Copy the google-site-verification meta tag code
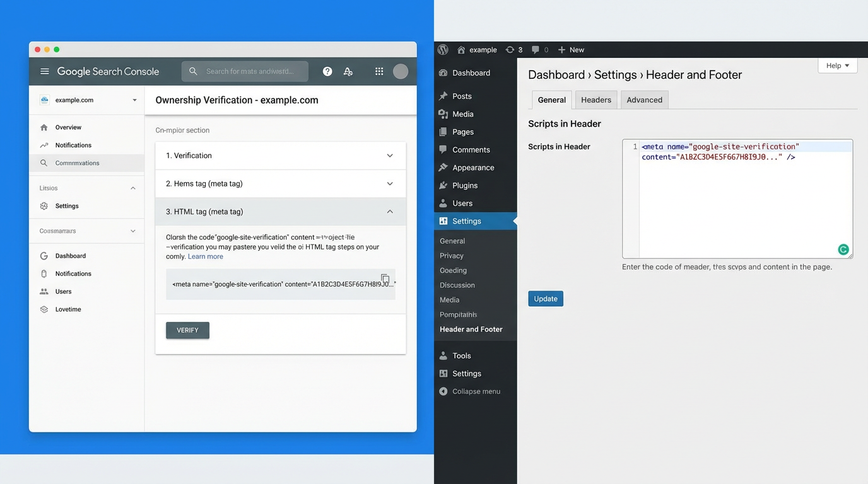Viewport: 868px width, 484px height. coord(385,278)
